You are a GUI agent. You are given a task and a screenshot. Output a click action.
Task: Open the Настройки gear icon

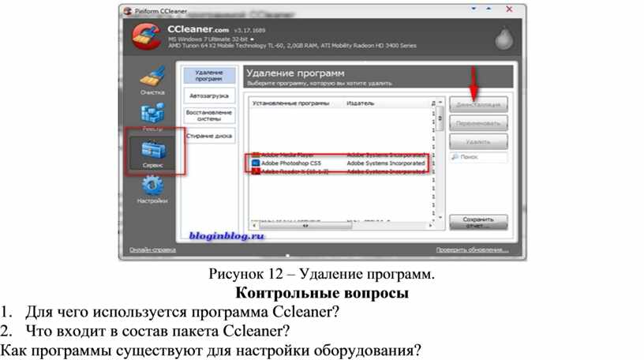coord(152,186)
